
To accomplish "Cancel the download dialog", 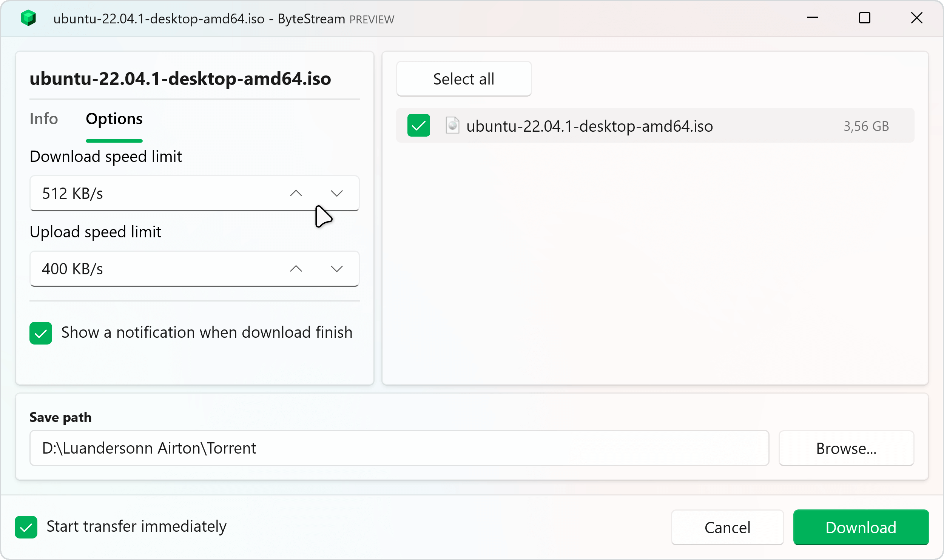I will click(x=727, y=527).
